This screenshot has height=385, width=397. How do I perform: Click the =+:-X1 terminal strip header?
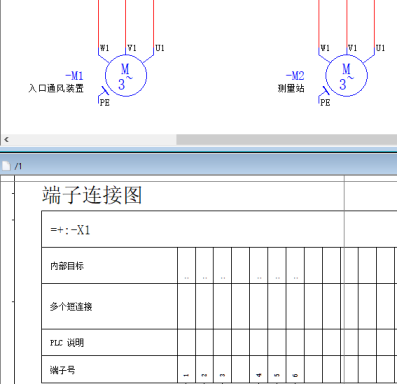coord(70,230)
